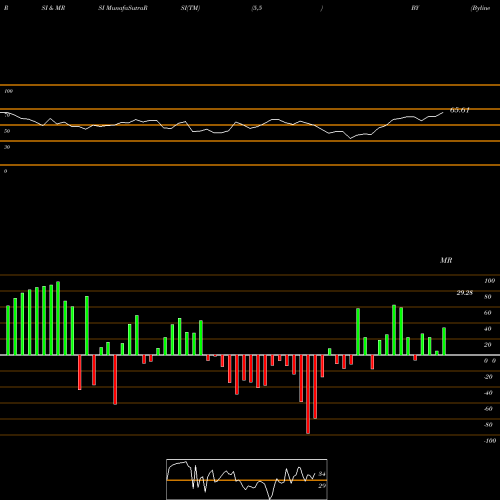Click the 'BY' ticker text in header
500x500 pixels.
[415, 8]
